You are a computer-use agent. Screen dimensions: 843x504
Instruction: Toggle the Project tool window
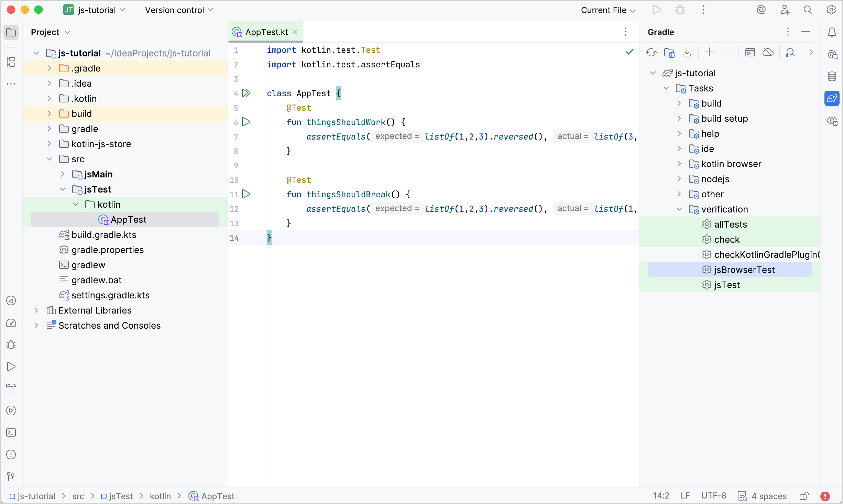click(11, 32)
